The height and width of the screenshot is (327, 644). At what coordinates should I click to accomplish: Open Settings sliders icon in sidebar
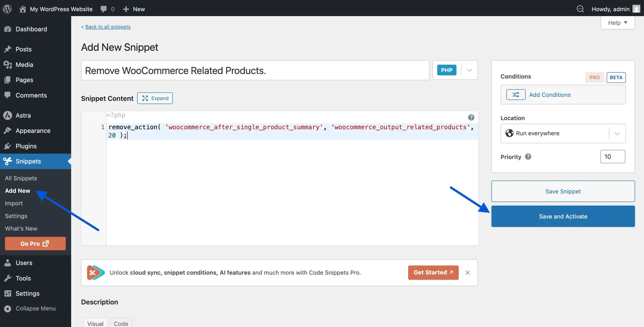(x=8, y=294)
